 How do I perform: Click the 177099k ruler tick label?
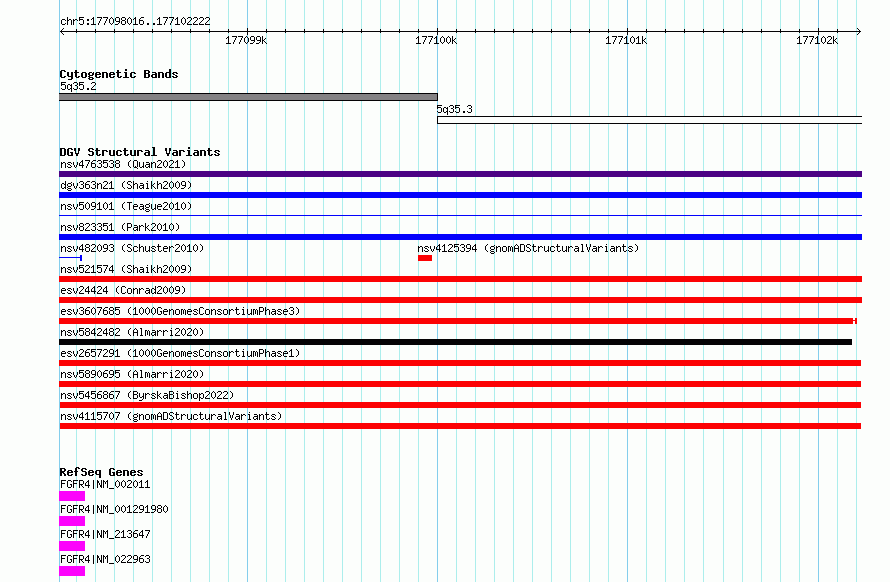(246, 40)
